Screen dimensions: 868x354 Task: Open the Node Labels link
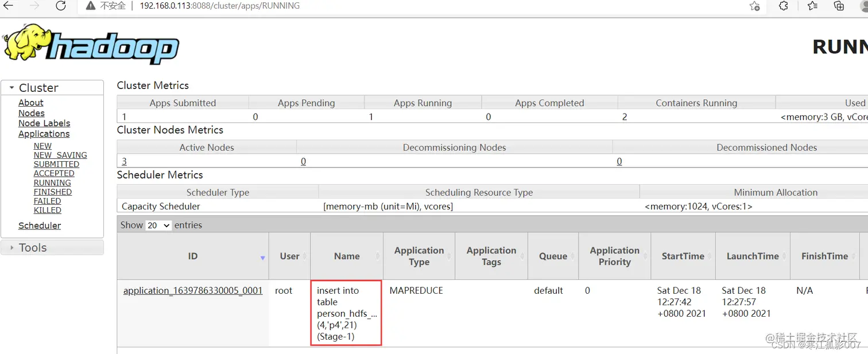click(x=44, y=123)
